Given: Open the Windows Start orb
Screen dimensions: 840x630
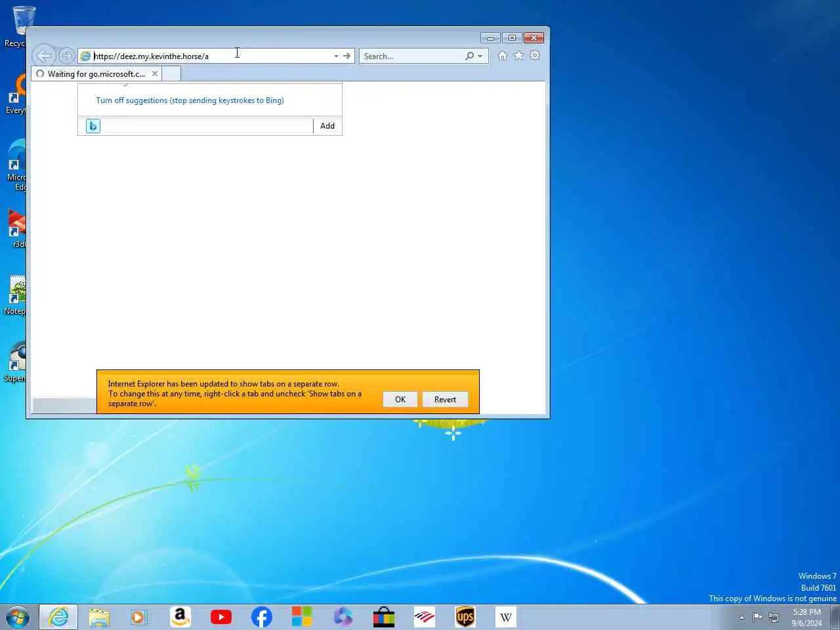Looking at the screenshot, I should click(18, 617).
